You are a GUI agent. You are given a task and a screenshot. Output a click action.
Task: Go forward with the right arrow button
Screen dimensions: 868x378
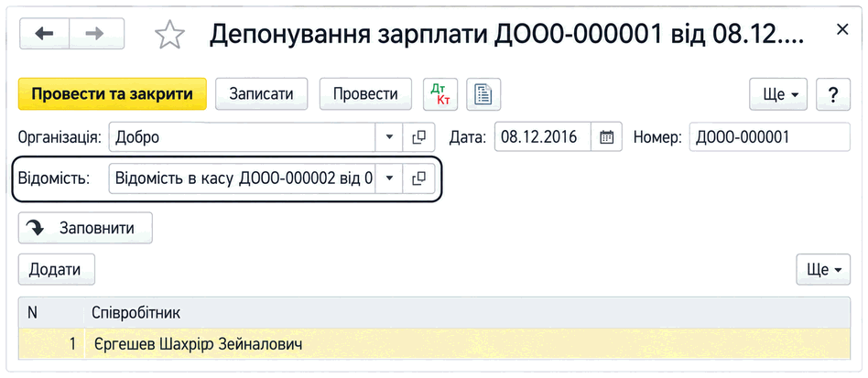(96, 34)
